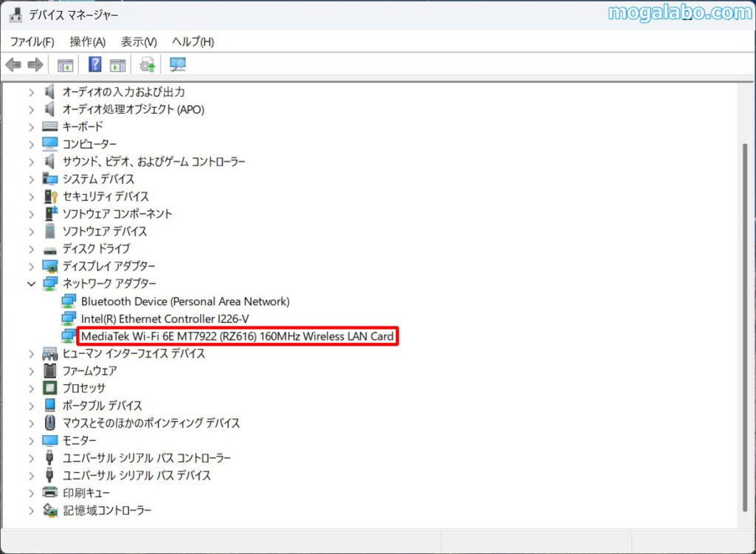Click the Back arrow toolbar icon
This screenshot has height=554, width=756.
tap(13, 64)
